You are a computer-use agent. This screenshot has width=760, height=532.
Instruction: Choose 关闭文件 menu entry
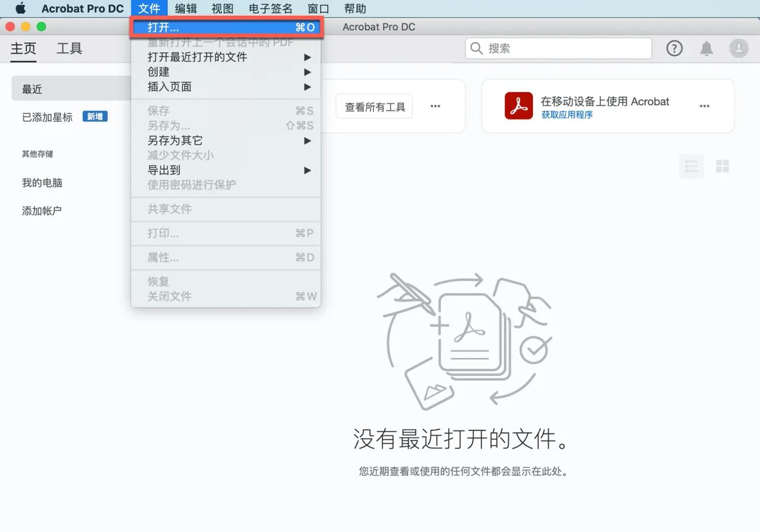[x=226, y=296]
